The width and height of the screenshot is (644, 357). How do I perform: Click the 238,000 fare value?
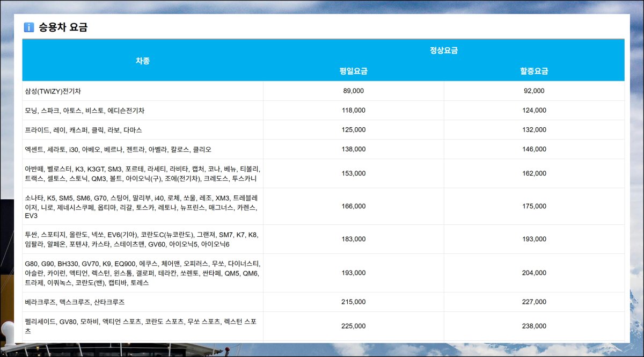click(534, 326)
